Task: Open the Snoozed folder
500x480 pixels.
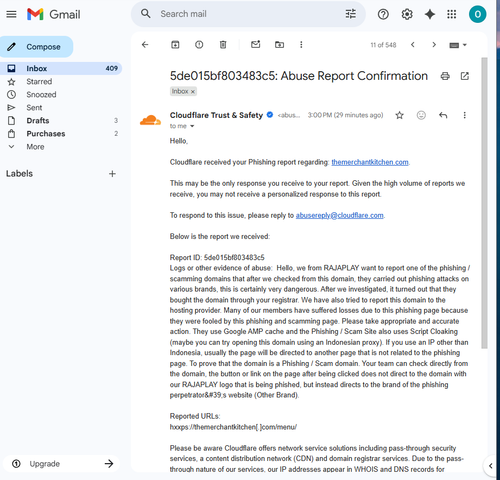Action: [x=41, y=95]
